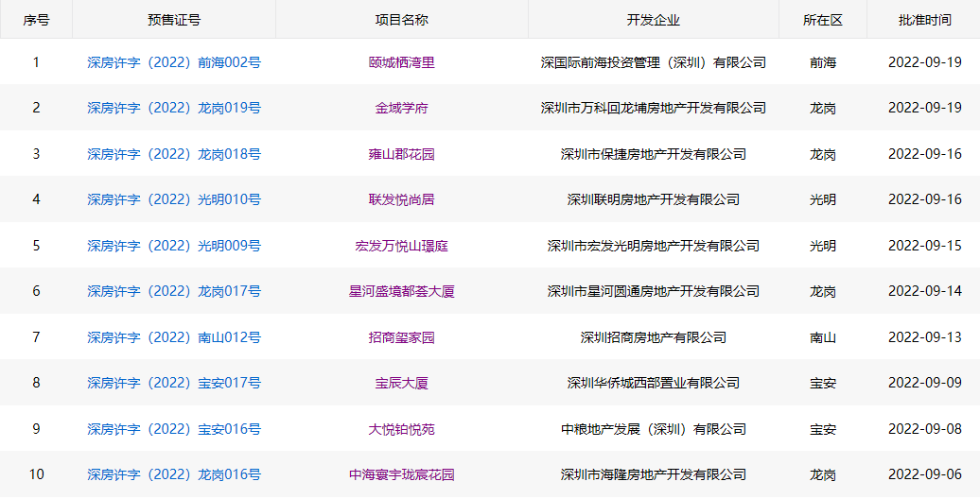Image resolution: width=980 pixels, height=499 pixels.
Task: Open permit link 深房许字（2022）南山012号
Action: [x=174, y=338]
